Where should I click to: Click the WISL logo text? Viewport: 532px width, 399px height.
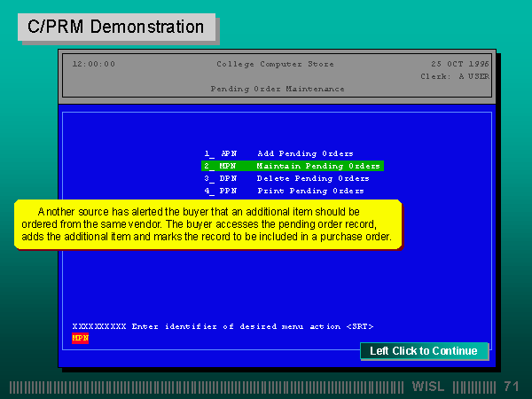(x=430, y=387)
